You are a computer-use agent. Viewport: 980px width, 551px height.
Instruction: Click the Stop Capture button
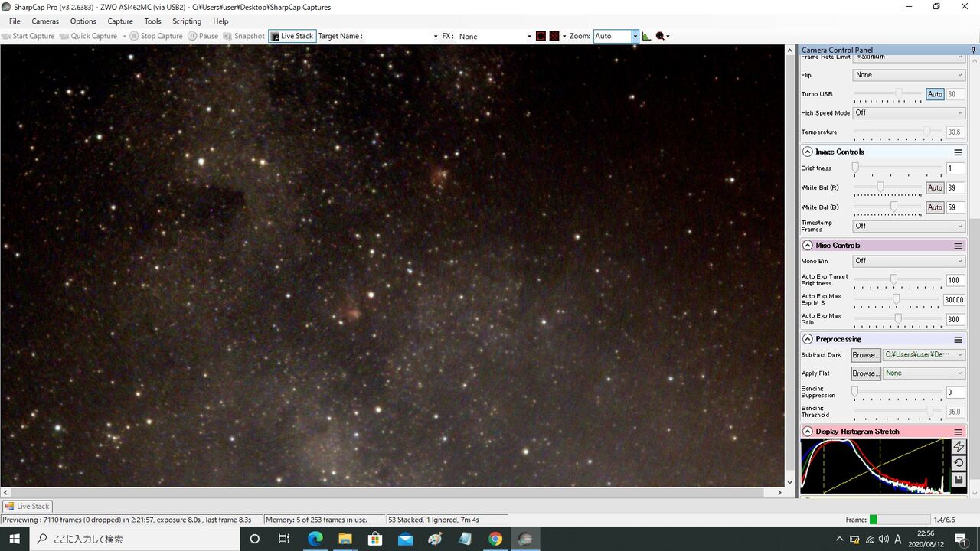click(x=156, y=36)
